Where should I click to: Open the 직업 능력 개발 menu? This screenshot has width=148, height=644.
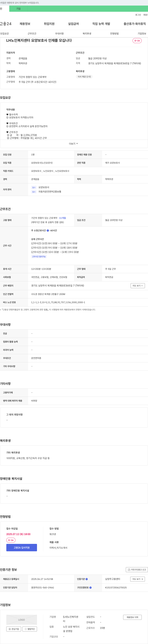point(101,24)
